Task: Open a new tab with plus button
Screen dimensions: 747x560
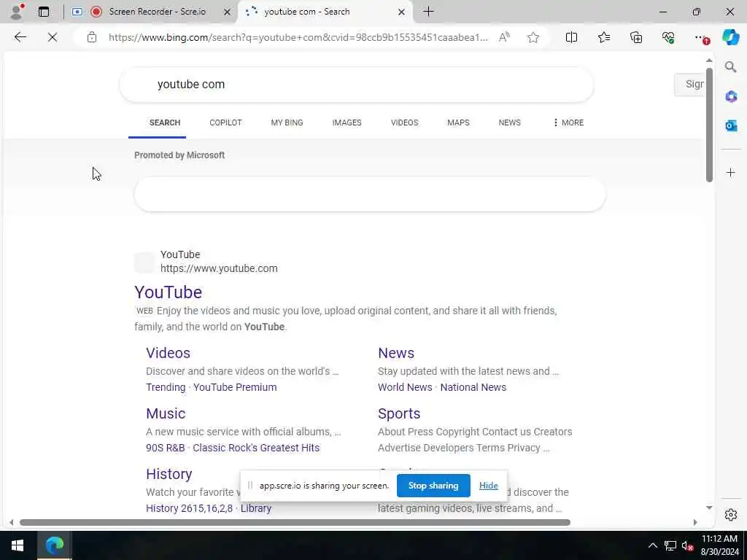Action: [428, 12]
